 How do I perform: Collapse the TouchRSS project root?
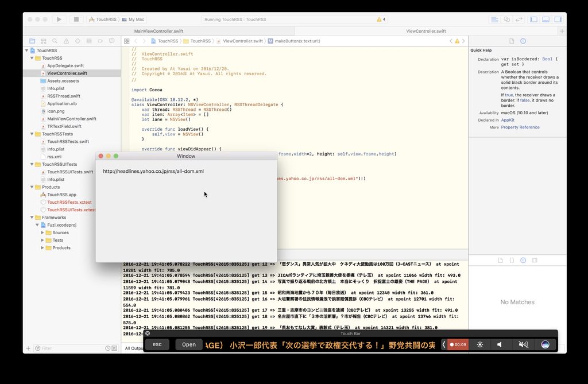point(26,51)
